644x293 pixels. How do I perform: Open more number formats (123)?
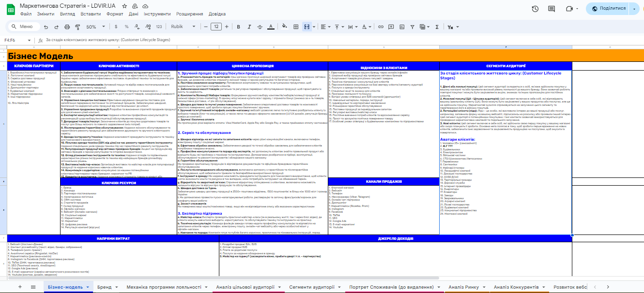coord(159,27)
